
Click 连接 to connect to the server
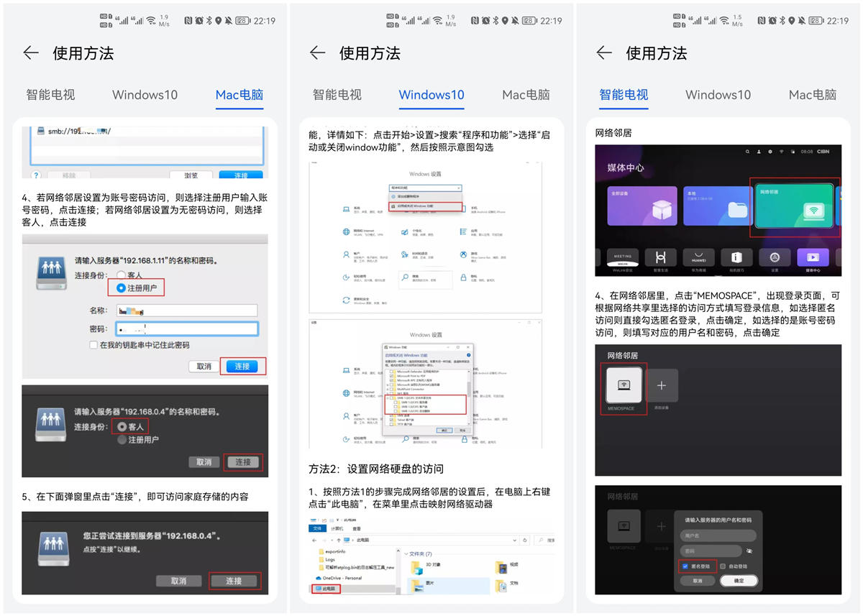coord(243,366)
